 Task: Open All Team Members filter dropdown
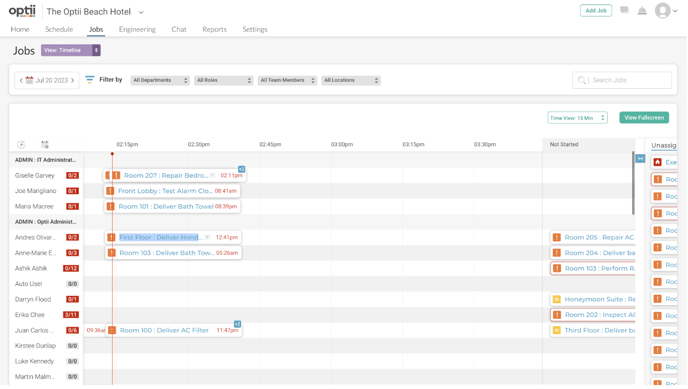(287, 80)
